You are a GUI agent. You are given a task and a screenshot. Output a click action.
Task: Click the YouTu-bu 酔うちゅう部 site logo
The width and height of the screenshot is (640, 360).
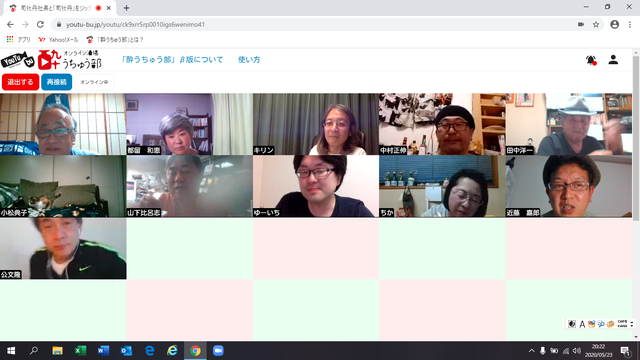click(x=51, y=60)
